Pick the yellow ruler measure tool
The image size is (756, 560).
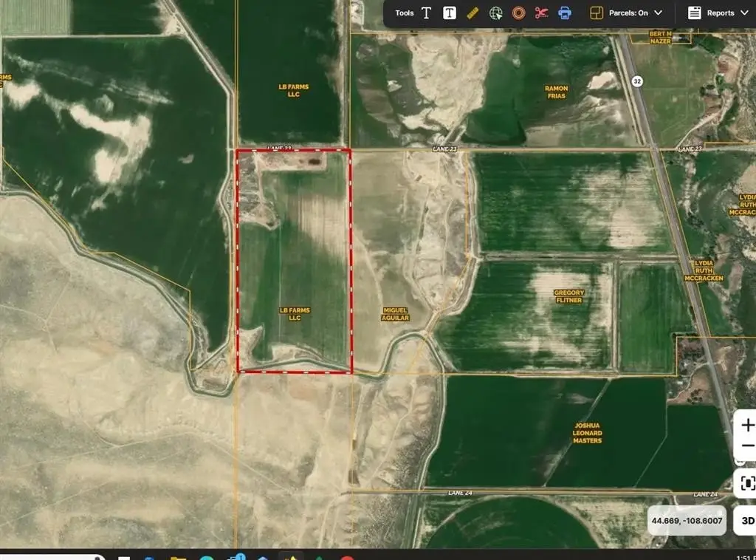(472, 13)
